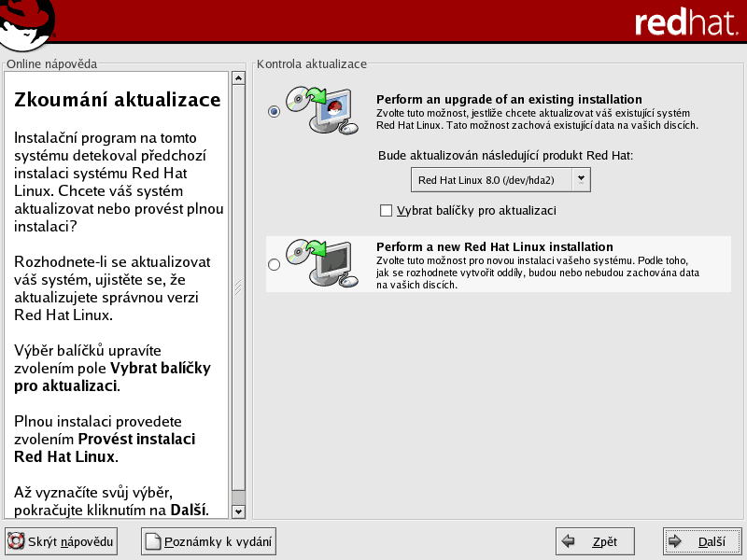Viewport: 747px width, 560px height.
Task: Click the 'Zpět' button
Action: 595,541
